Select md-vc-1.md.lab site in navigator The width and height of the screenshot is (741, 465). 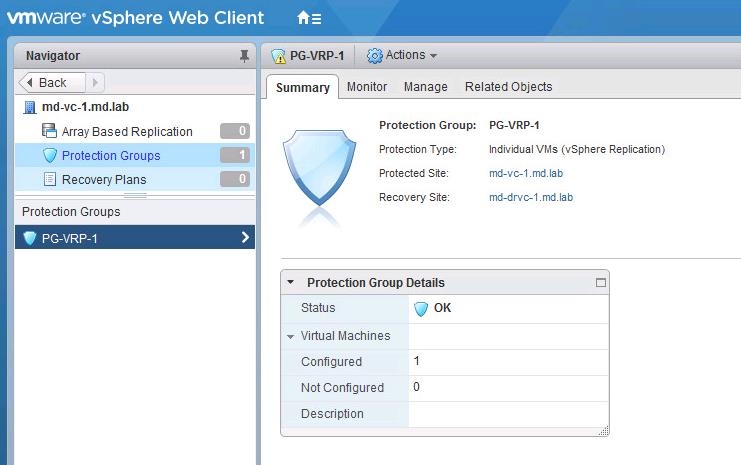click(85, 107)
